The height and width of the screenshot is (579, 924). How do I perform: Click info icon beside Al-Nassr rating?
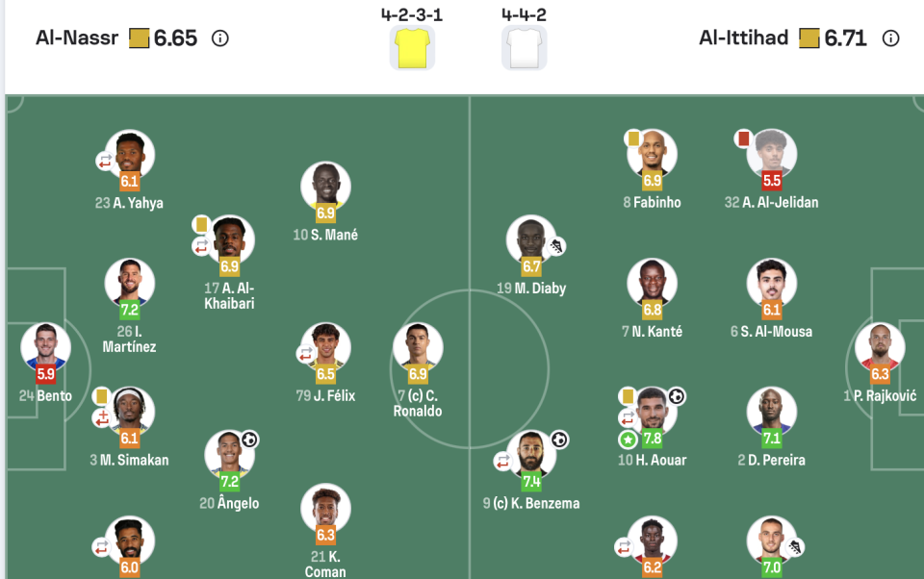coord(219,38)
